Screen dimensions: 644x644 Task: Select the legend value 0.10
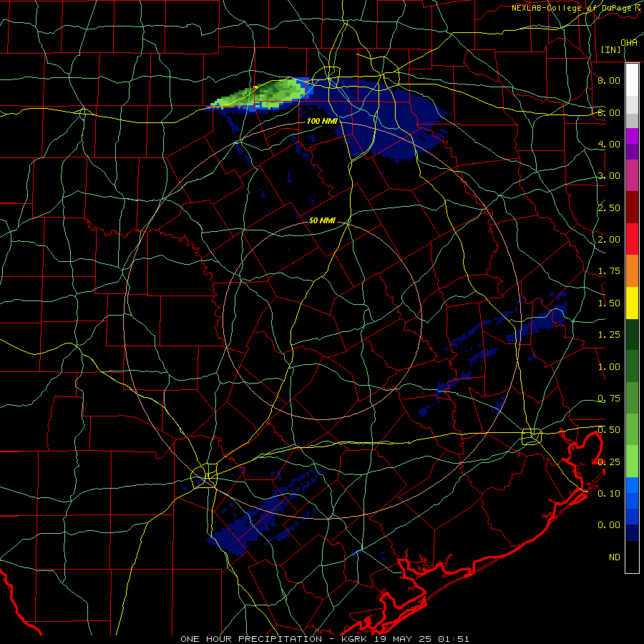pos(609,494)
